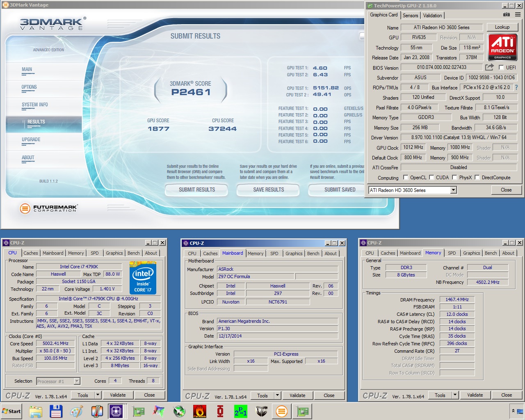Open SPD tab in the middle CPU-Z window
This screenshot has height=420, width=525.
pyautogui.click(x=274, y=254)
